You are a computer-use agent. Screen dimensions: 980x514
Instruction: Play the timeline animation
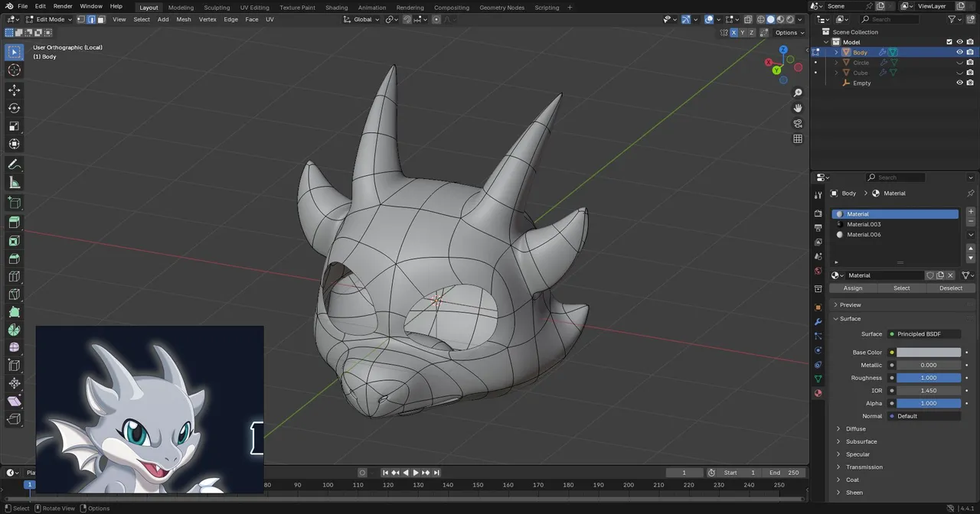point(416,473)
